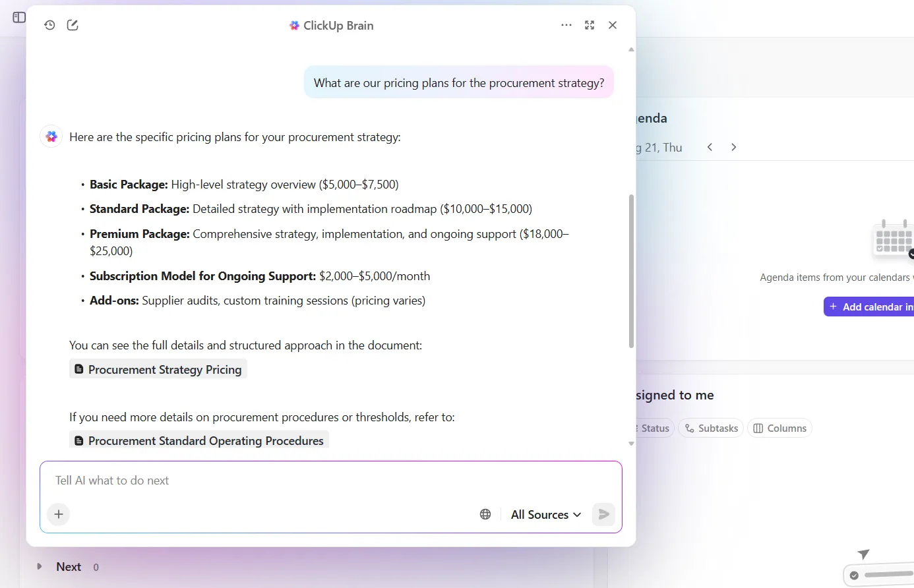Viewport: 914px width, 588px height.
Task: Click the calendar illustration in agenda
Action: 894,239
